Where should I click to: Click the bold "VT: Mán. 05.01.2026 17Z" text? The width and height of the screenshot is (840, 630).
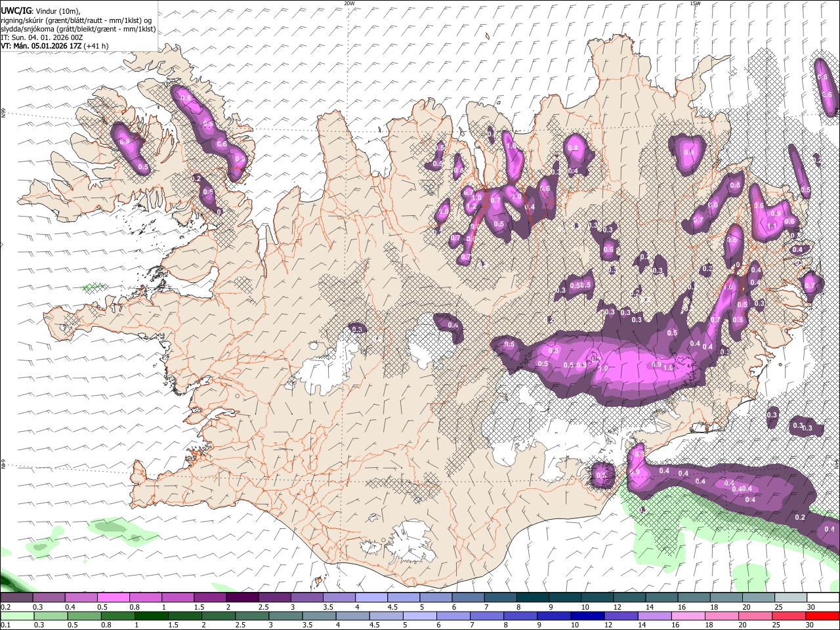point(41,46)
